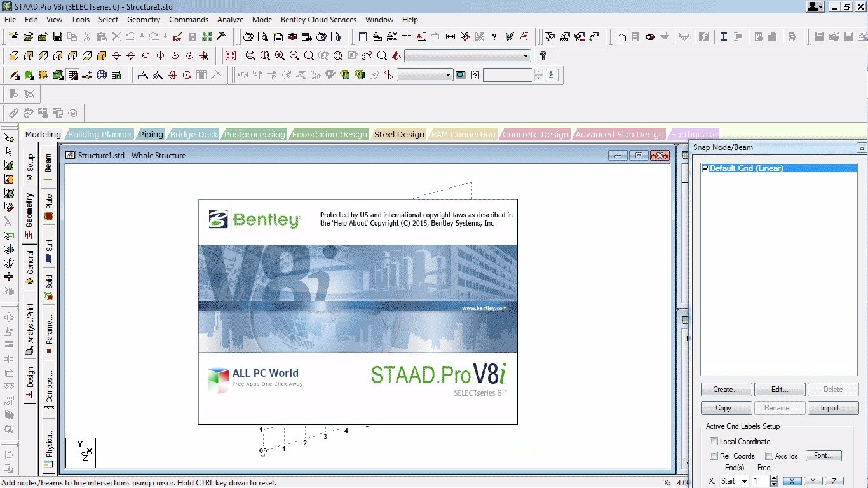Open the Piping mode tab
Viewport: 868px width, 488px height.
point(151,134)
